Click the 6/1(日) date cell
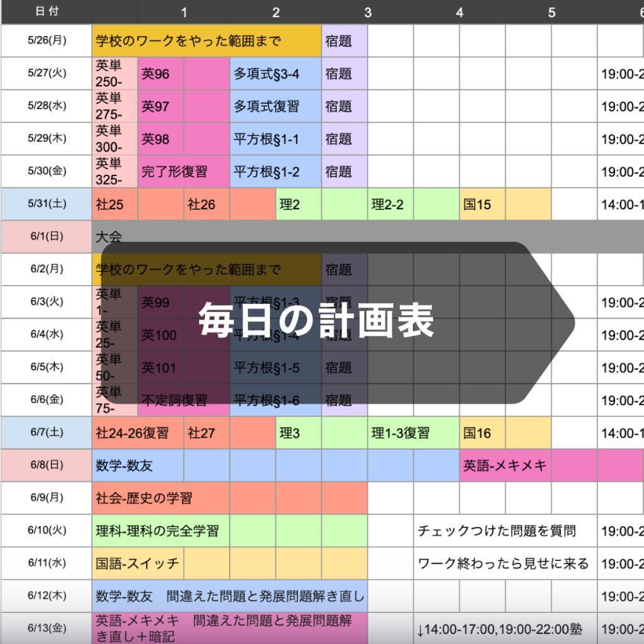The image size is (644, 644). (x=47, y=236)
